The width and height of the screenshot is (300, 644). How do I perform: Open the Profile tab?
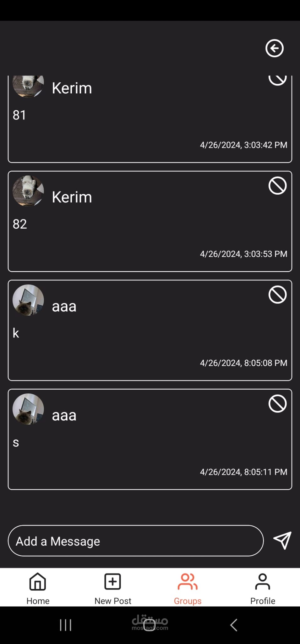[x=263, y=589]
